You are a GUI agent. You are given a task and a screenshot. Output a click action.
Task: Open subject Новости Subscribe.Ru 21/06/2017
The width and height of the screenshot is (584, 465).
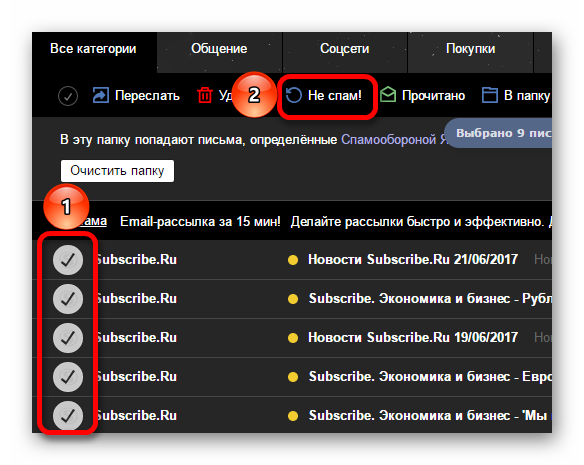tap(413, 260)
